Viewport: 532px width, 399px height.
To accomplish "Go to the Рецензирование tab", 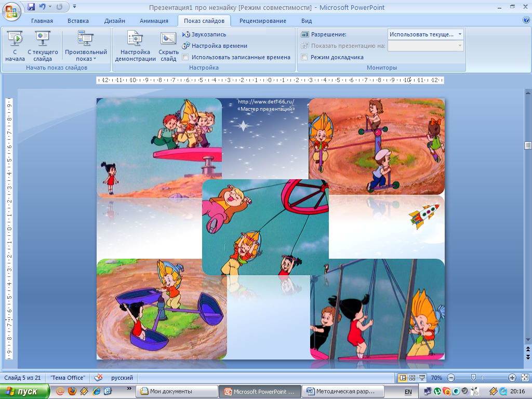I will click(x=262, y=21).
